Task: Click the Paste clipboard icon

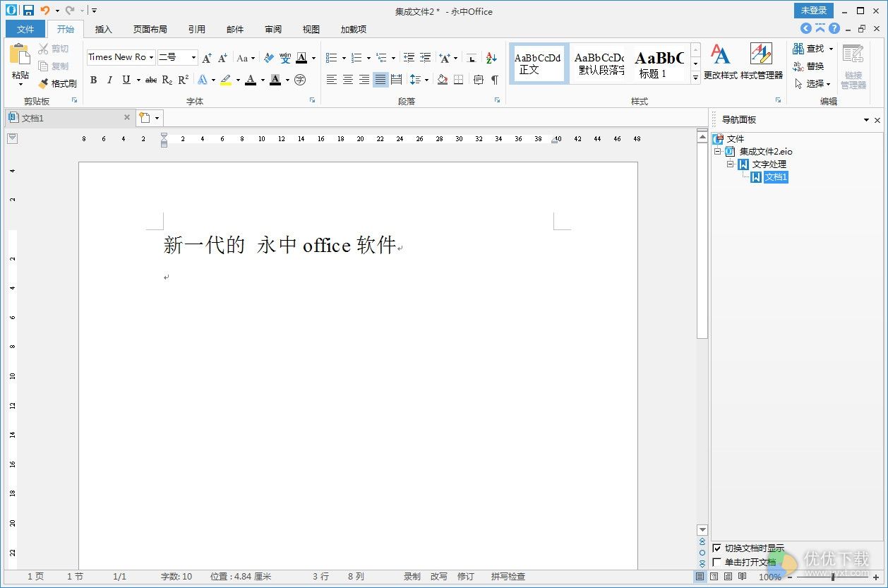Action: (x=20, y=55)
